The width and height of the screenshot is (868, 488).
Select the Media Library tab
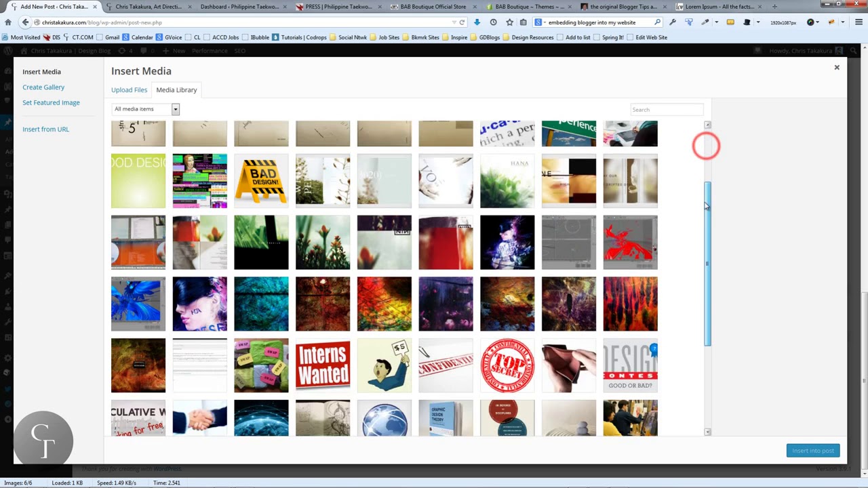pyautogui.click(x=176, y=89)
